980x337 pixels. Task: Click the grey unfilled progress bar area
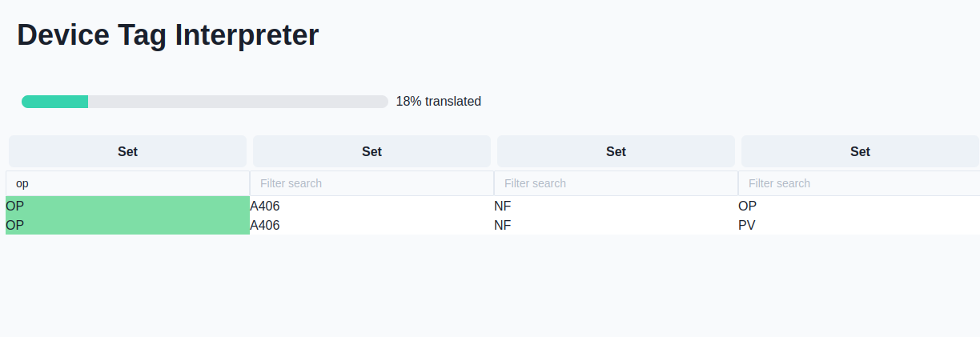[238, 102]
